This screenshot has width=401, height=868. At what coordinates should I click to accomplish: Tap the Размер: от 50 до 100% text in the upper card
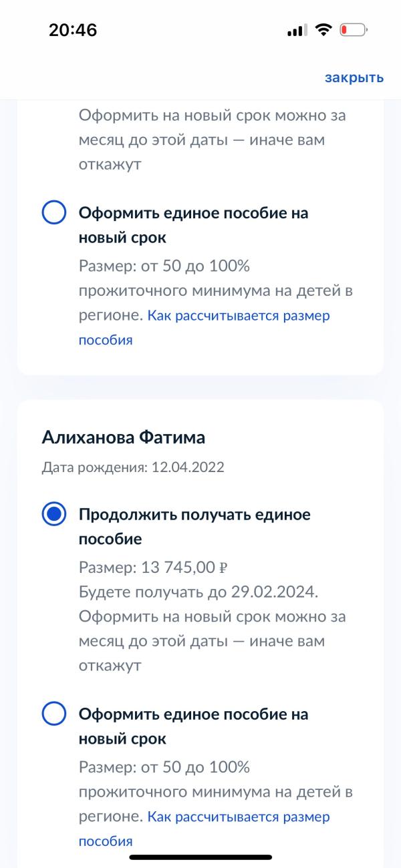click(x=164, y=266)
